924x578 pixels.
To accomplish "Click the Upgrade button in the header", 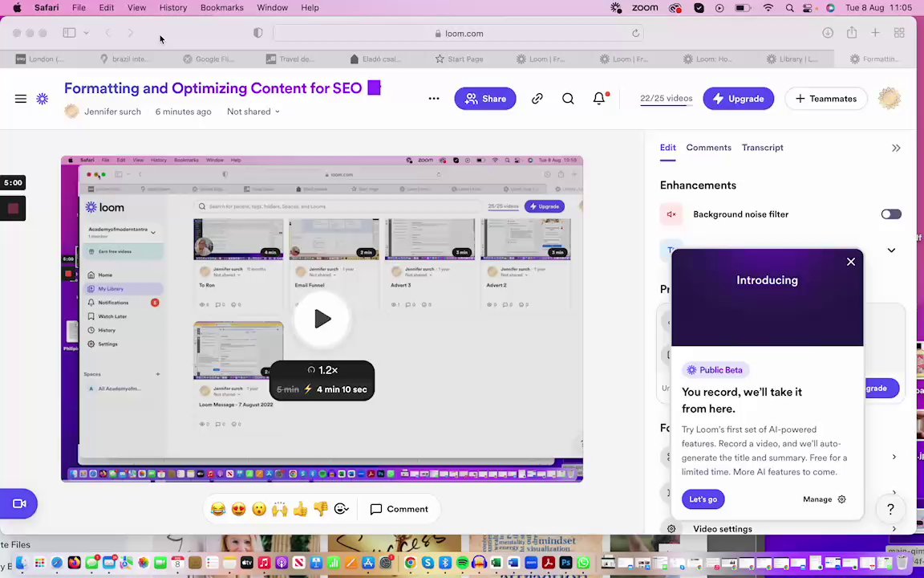I will 739,99.
